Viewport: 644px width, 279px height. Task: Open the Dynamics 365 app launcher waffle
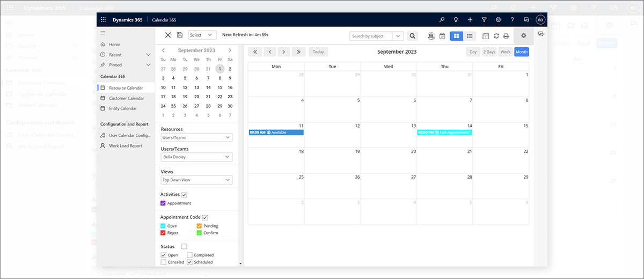coord(103,20)
